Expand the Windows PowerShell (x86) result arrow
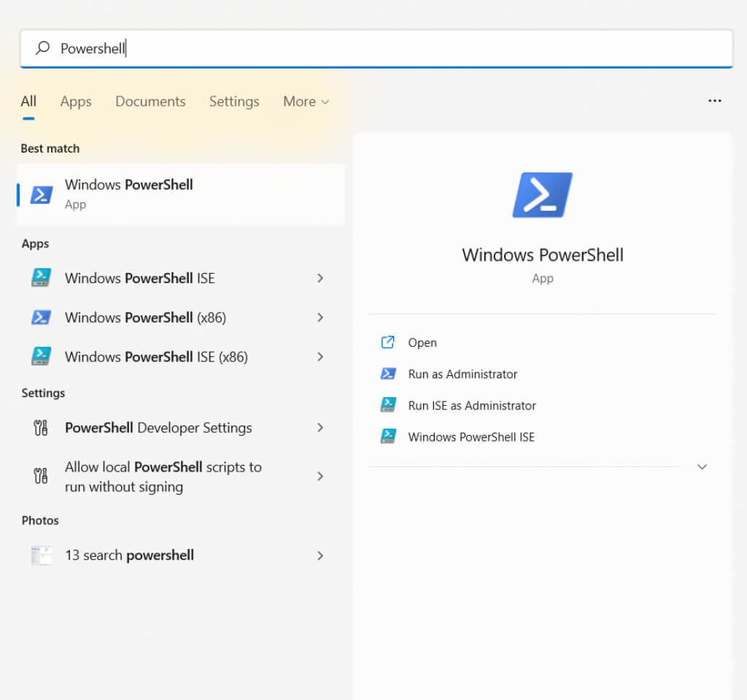This screenshot has width=747, height=700. [320, 318]
